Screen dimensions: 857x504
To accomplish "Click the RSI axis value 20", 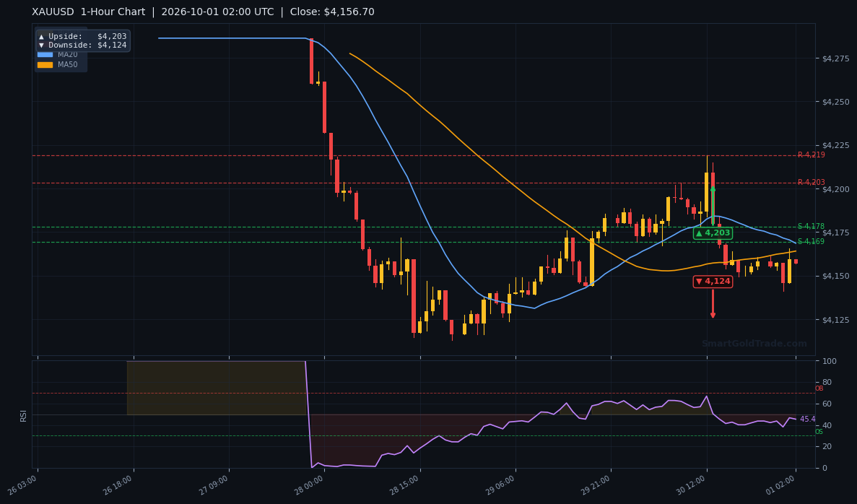I will click(827, 447).
